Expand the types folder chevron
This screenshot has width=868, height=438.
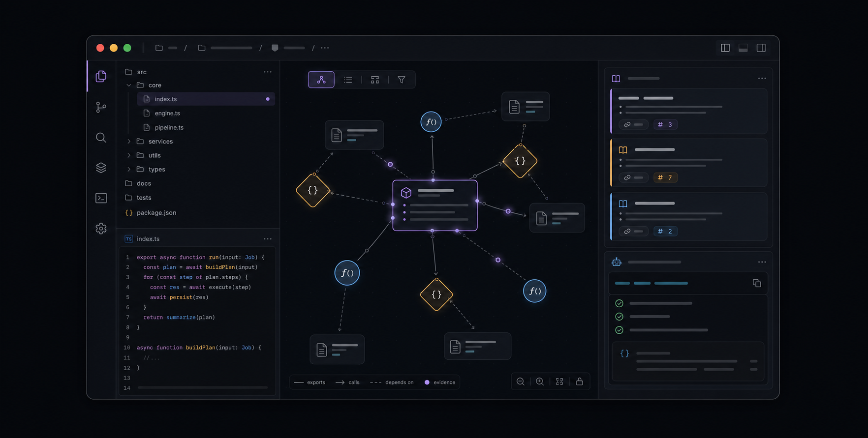[x=129, y=169]
